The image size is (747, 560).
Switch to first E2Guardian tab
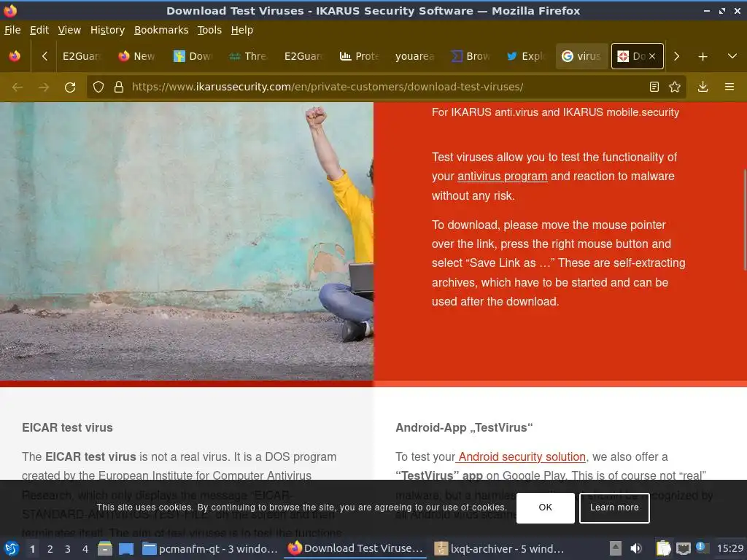coord(83,56)
